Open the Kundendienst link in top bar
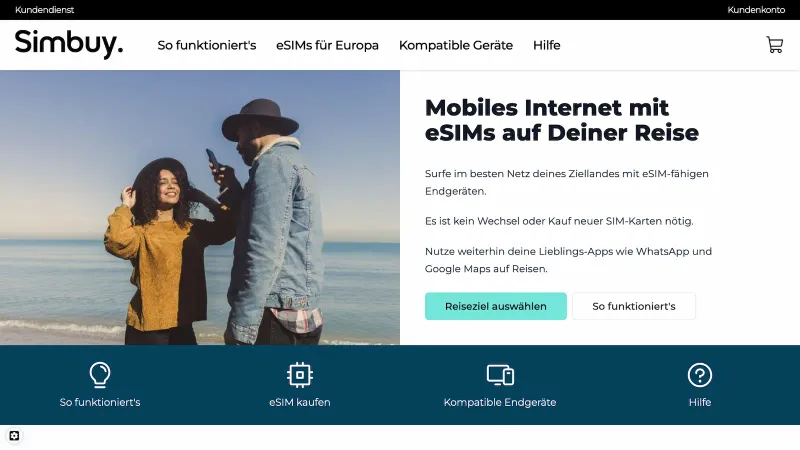The width and height of the screenshot is (800, 450). click(44, 10)
